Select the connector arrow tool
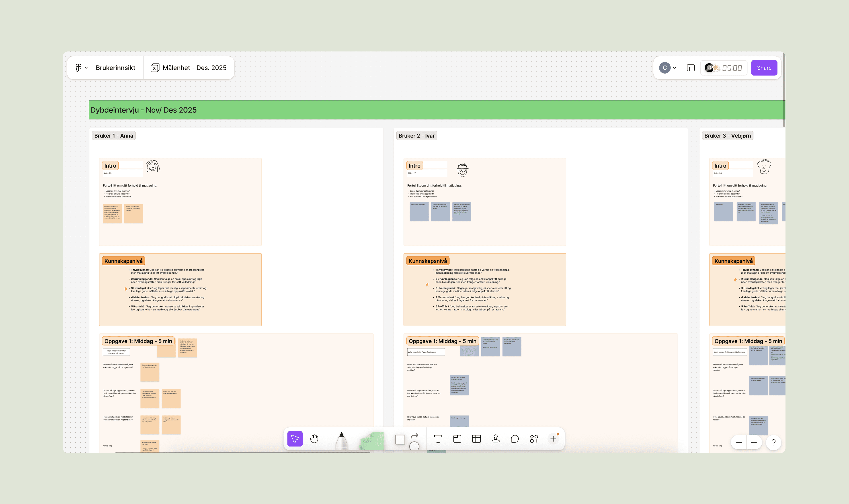849x504 pixels. pos(414,435)
